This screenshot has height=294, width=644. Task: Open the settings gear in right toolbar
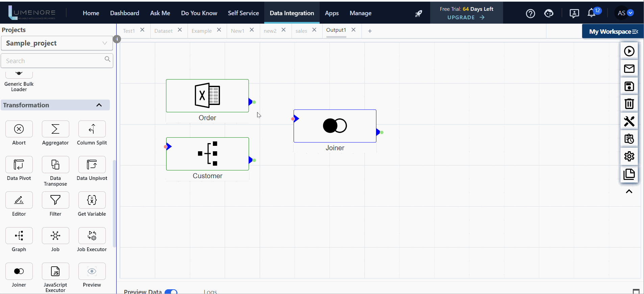click(629, 156)
